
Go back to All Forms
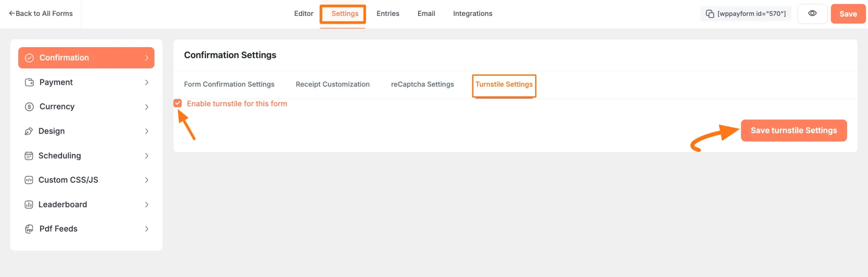41,14
